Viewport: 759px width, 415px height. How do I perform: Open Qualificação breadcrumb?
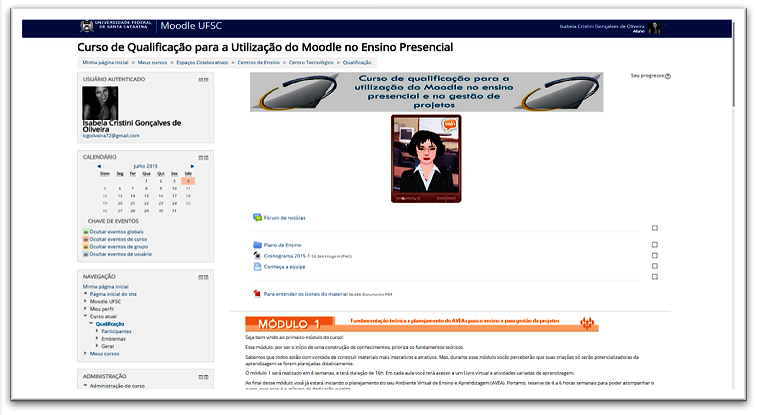tap(357, 62)
